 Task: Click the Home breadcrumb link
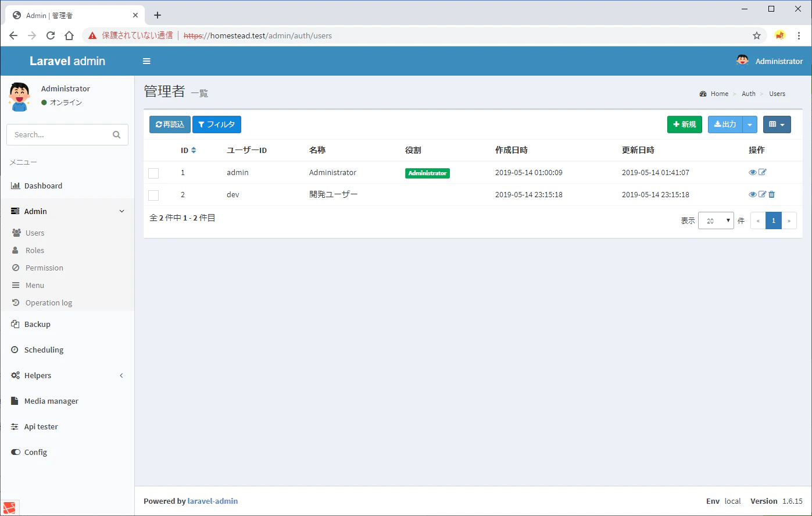tap(720, 94)
